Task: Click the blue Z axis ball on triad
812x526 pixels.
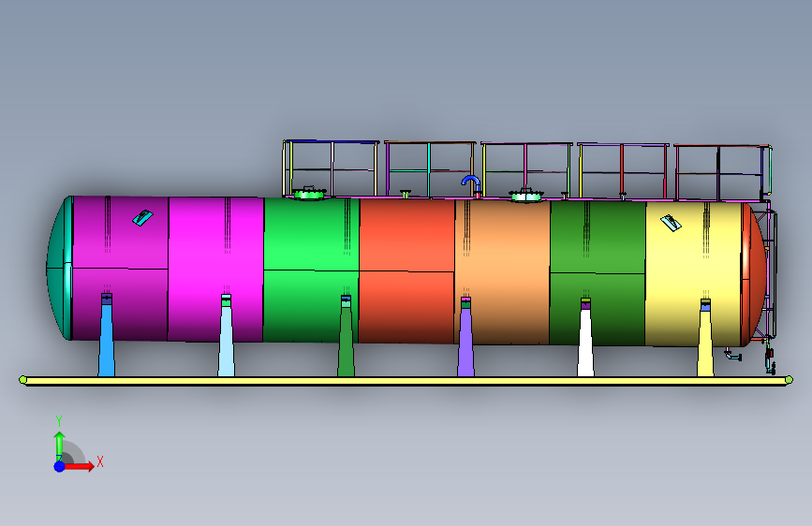Action: tap(60, 466)
